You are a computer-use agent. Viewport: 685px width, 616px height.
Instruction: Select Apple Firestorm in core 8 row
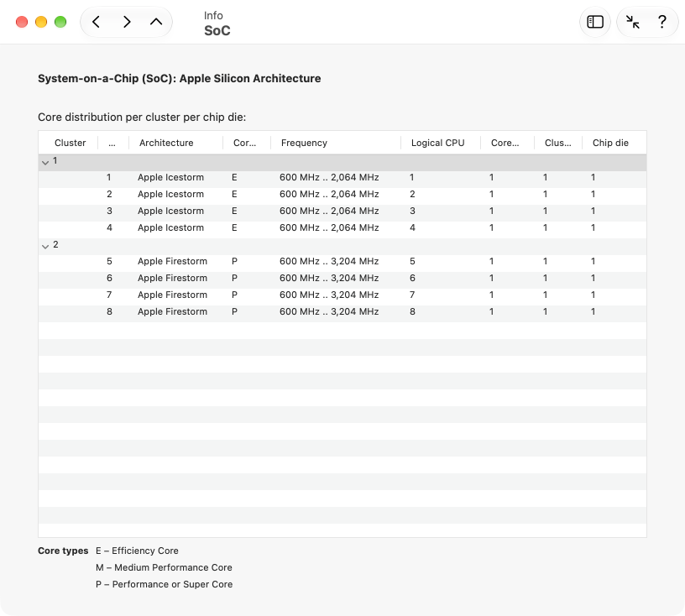click(x=173, y=311)
